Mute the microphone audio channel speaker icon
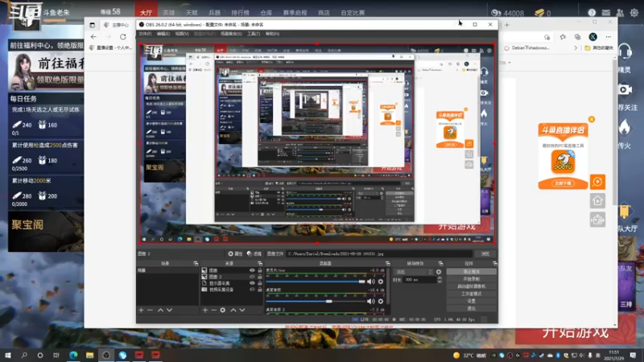This screenshot has height=362, width=644. pos(371,282)
